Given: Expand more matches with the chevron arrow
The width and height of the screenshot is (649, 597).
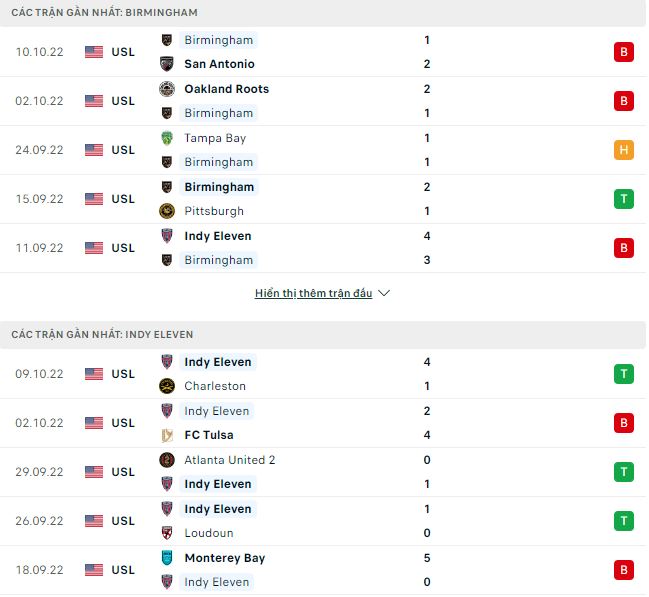Looking at the screenshot, I should pos(385,293).
